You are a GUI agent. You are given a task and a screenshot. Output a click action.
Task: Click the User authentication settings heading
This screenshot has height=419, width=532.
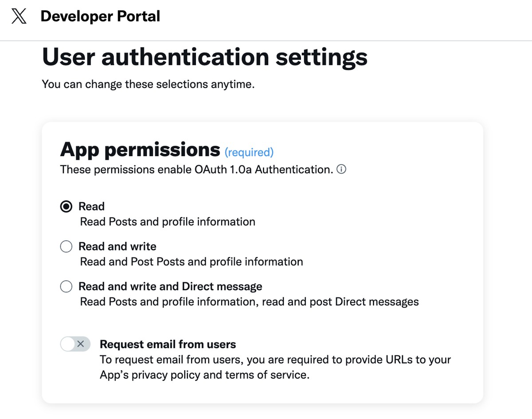pyautogui.click(x=204, y=57)
